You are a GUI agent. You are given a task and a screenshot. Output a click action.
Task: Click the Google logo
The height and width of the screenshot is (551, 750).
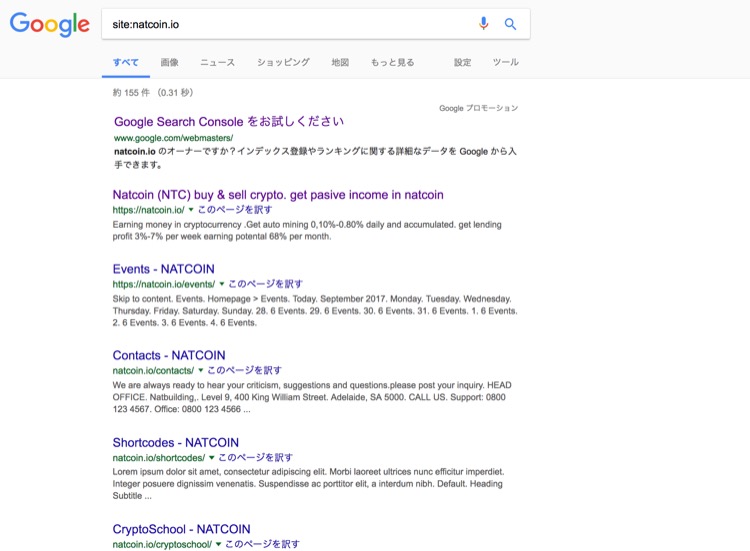[50, 24]
